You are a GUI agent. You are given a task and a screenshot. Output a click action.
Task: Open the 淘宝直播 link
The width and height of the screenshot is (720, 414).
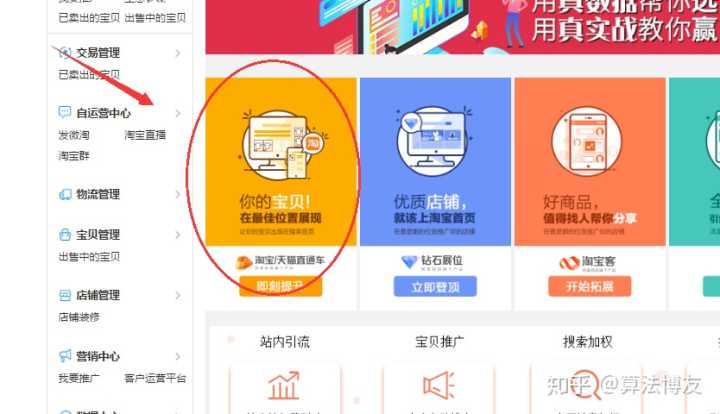[x=145, y=135]
